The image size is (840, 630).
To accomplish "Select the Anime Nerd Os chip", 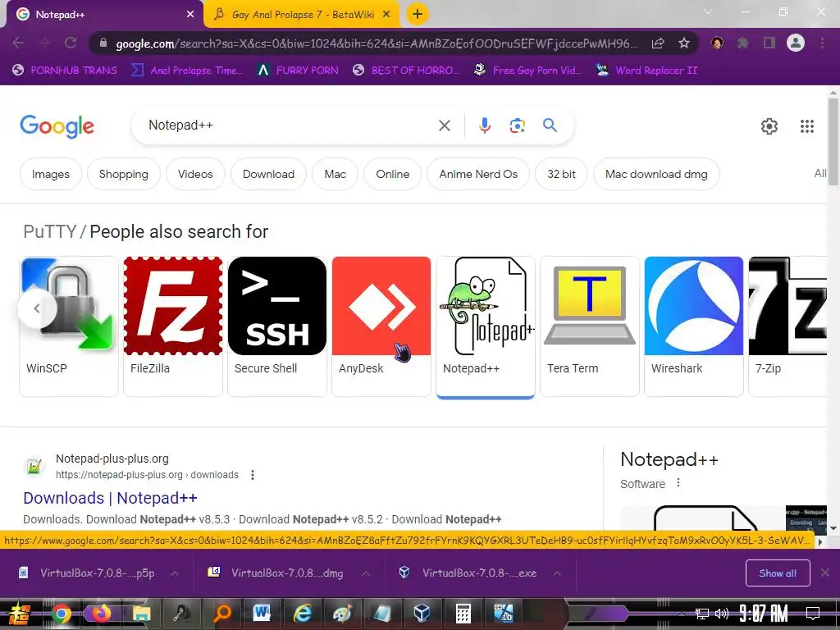I will (x=478, y=174).
